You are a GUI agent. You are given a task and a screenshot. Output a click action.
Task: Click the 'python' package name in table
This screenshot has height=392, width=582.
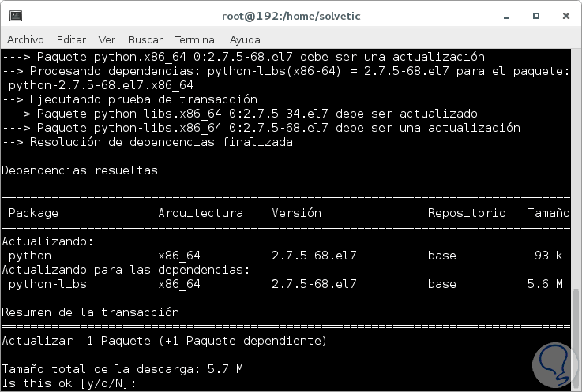pos(30,256)
